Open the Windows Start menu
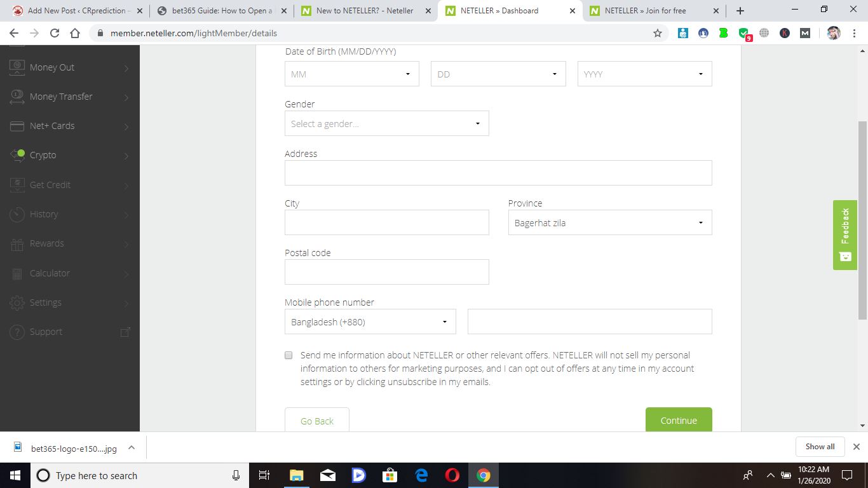 tap(15, 475)
